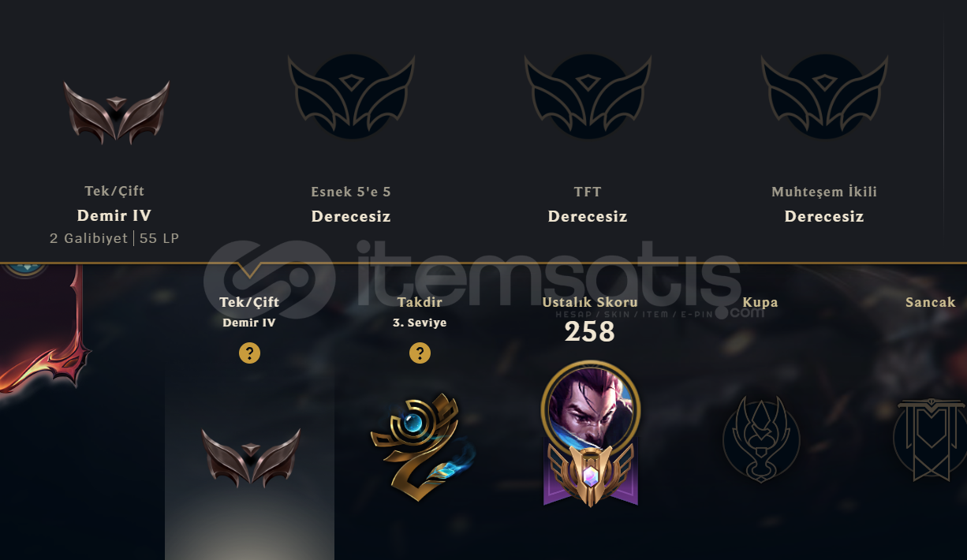Click the Demir IV emblem above Tek/Çift
The image size is (967, 560).
tap(116, 113)
